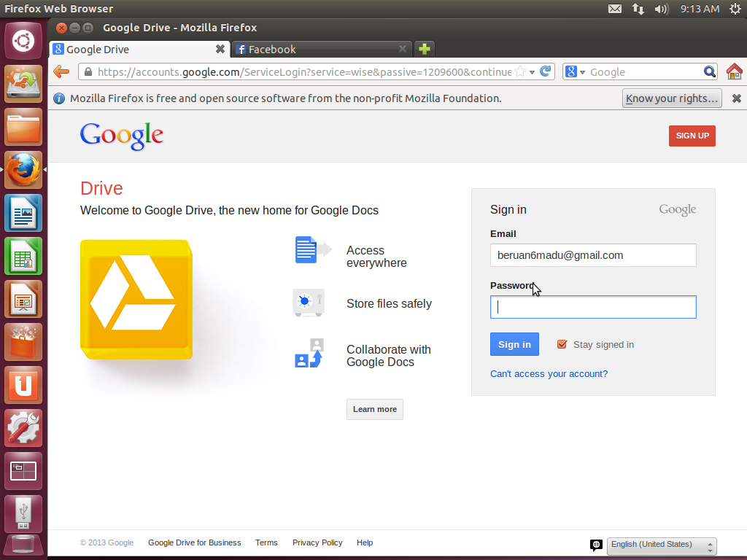747x560 pixels.
Task: Open the URL history dropdown arrow
Action: [x=532, y=72]
